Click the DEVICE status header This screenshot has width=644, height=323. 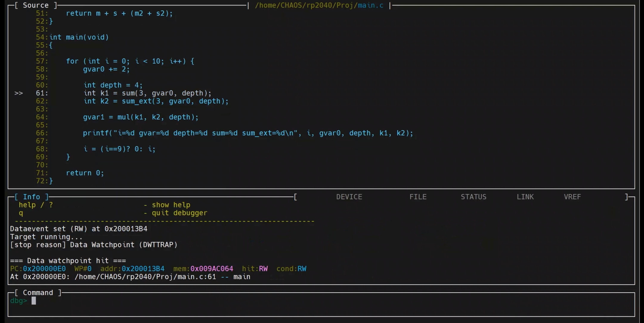pos(349,197)
